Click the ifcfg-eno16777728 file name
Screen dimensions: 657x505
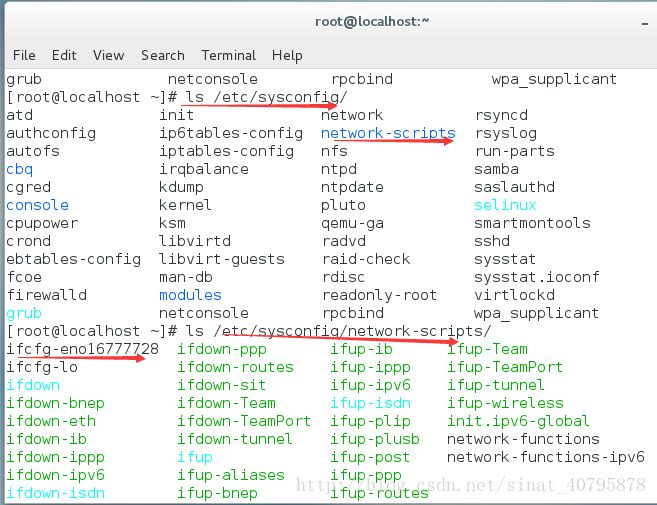[x=83, y=349]
